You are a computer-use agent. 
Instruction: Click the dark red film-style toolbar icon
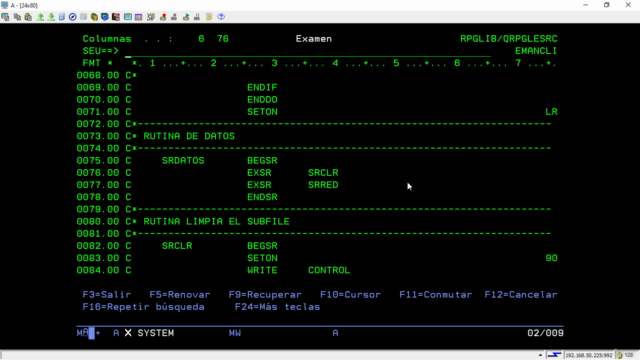(116, 17)
